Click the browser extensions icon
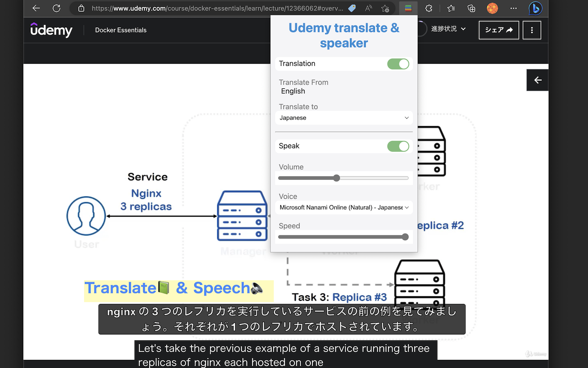Screen dimensions: 588x368 [428, 8]
